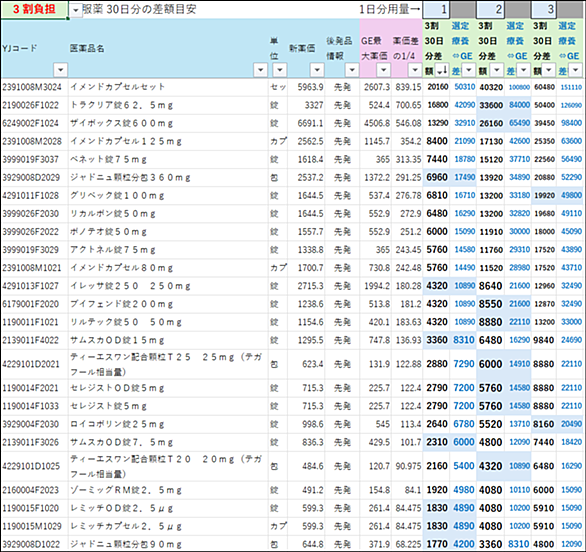
Task: Select the 65490 value in ザイボックス row
Action: click(518, 123)
